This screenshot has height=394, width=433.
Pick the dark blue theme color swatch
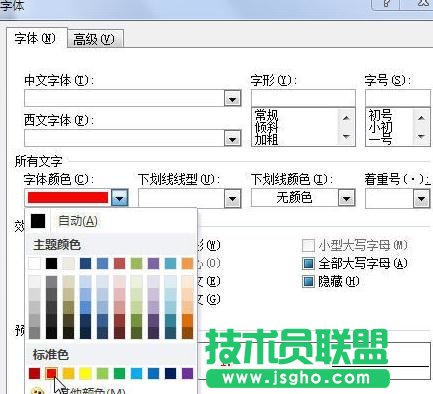pyautogui.click(x=85, y=263)
